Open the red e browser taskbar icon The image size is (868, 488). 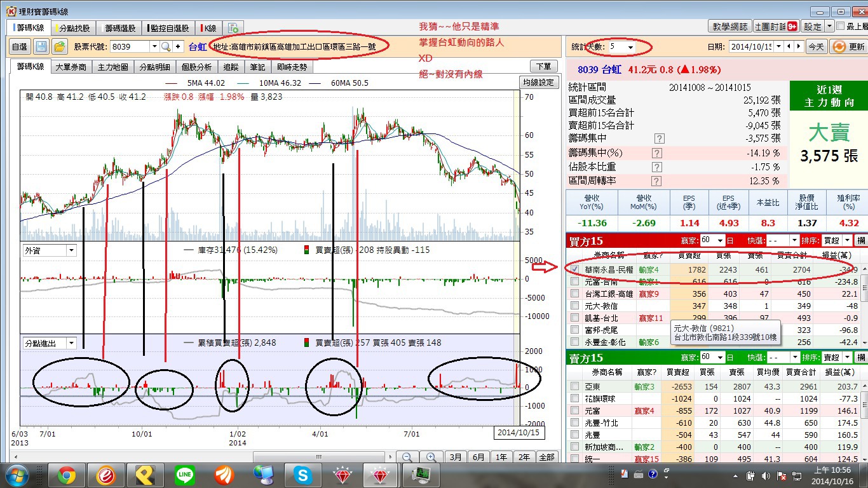tap(106, 475)
